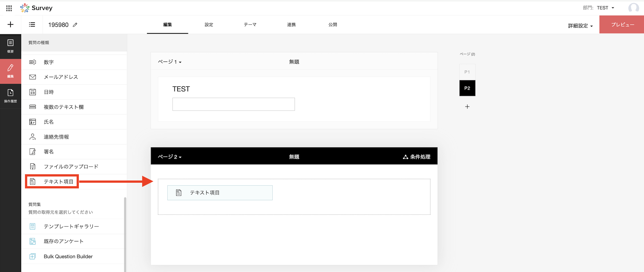Open the 概要 overview sidebar icon

pyautogui.click(x=10, y=46)
